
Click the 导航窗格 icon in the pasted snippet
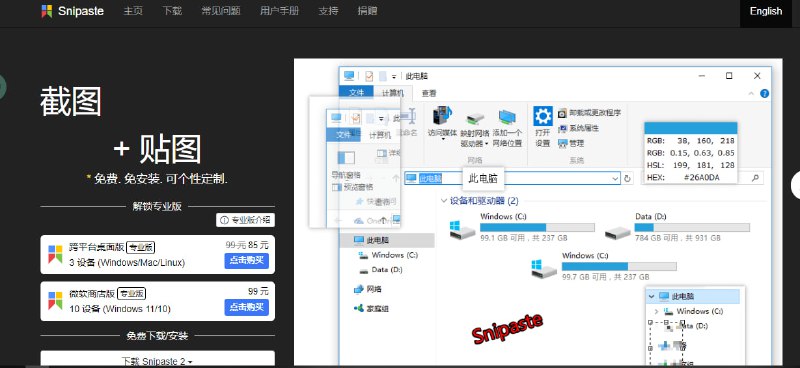click(x=346, y=157)
